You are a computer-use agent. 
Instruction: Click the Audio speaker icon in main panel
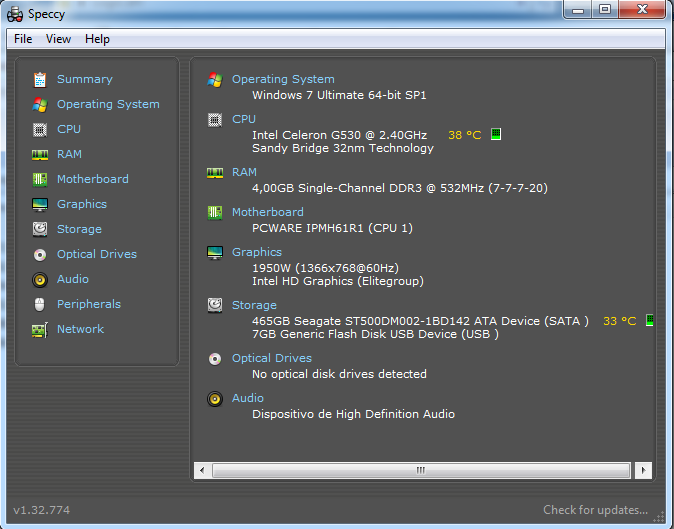point(215,399)
